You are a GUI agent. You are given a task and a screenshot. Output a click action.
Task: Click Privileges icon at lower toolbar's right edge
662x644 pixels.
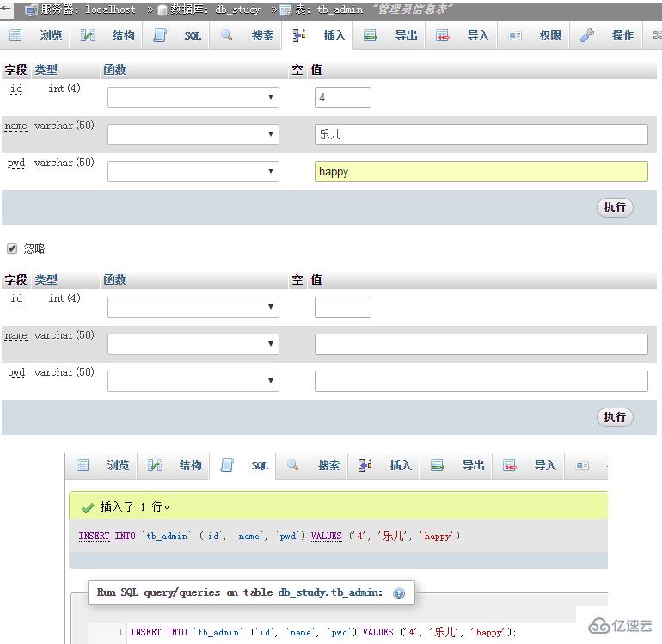tap(582, 465)
